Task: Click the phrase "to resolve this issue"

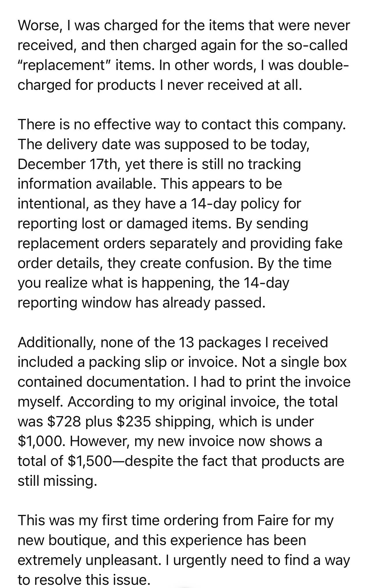Action: point(84,579)
